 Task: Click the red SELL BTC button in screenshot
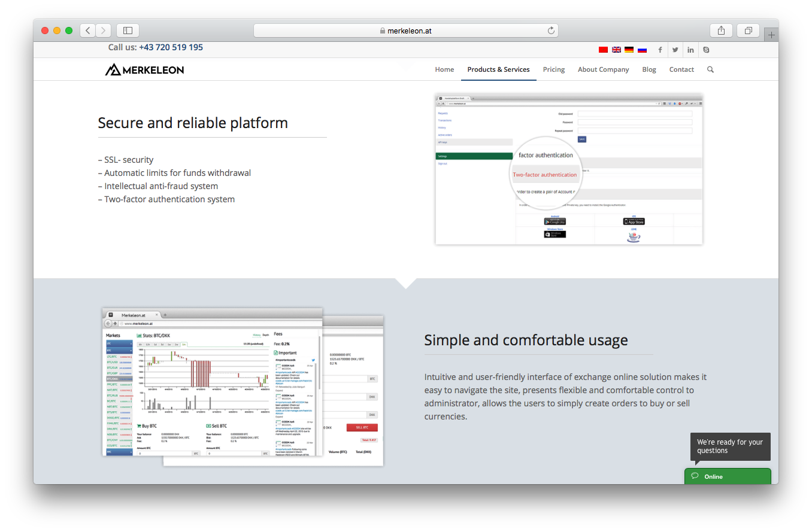pyautogui.click(x=362, y=427)
